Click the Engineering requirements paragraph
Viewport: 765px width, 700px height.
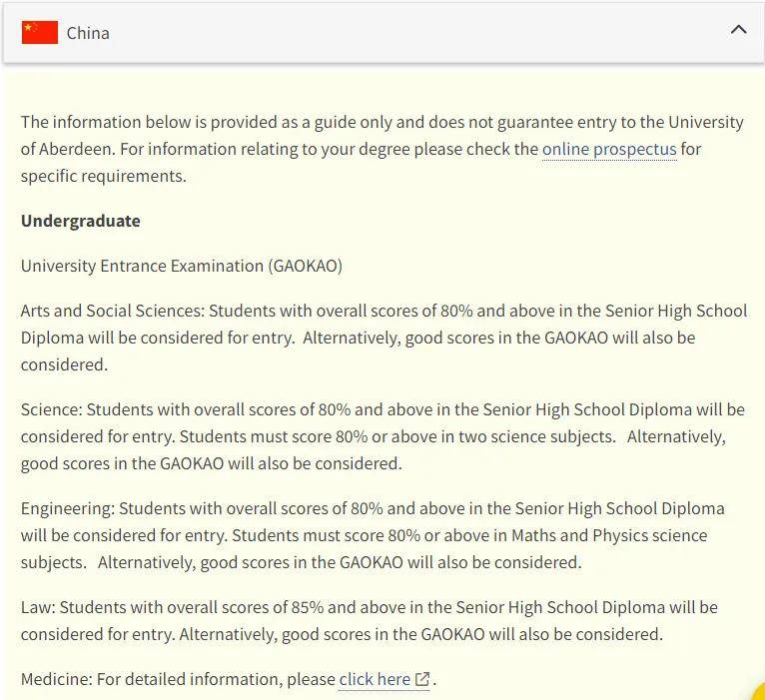[x=373, y=535]
